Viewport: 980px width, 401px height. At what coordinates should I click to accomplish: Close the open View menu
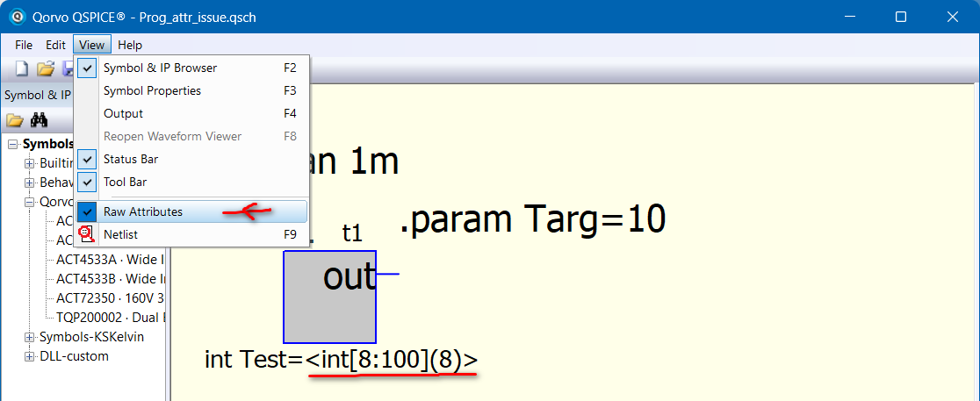click(x=92, y=45)
